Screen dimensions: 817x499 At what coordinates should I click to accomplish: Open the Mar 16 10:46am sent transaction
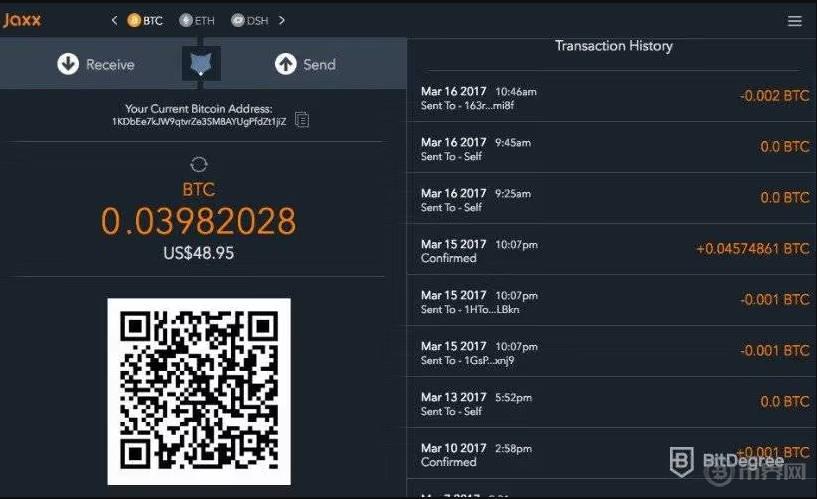(612, 97)
